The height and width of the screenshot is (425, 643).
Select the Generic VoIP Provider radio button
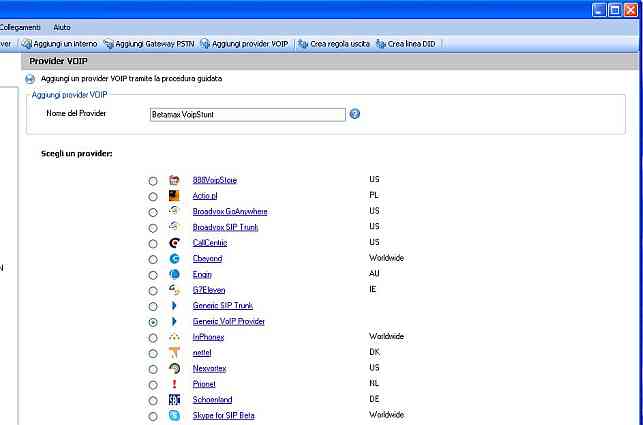pyautogui.click(x=153, y=322)
